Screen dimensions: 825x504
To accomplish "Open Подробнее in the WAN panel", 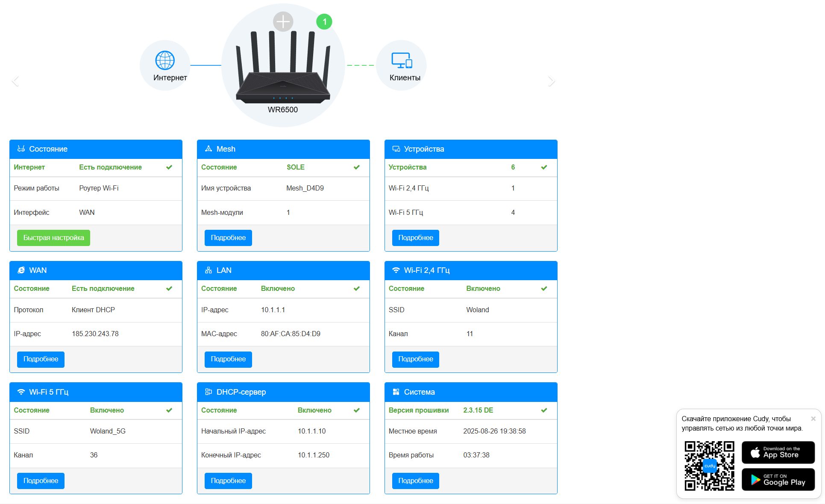I will click(x=41, y=359).
